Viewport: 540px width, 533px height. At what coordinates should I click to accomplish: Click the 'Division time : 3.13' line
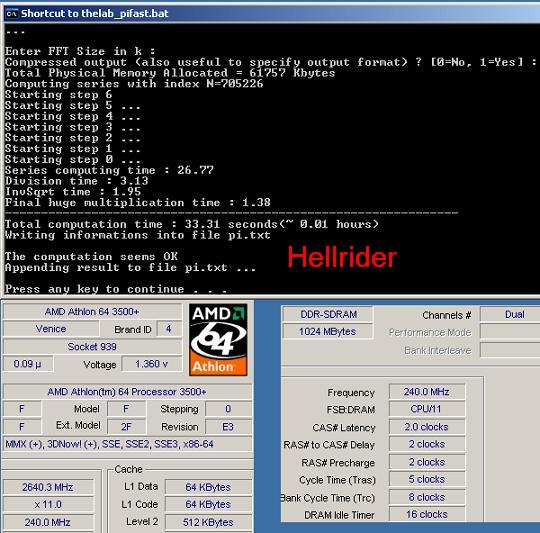point(76,181)
